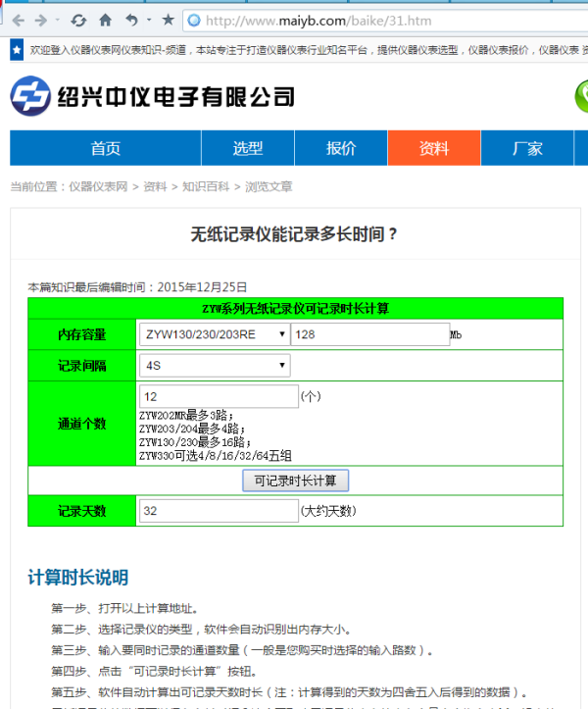Click the 记录间隔 label cell

(81, 366)
